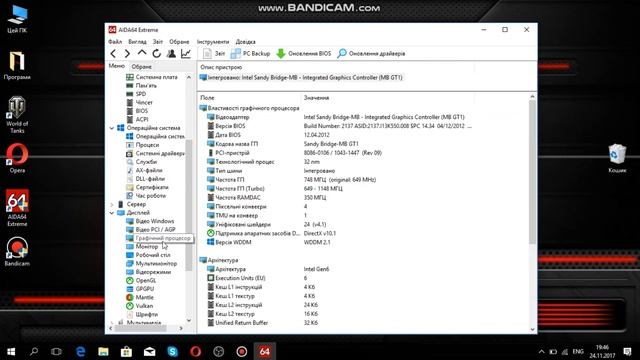Collapse the Операційна система tree node
The image size is (640, 360).
point(112,128)
